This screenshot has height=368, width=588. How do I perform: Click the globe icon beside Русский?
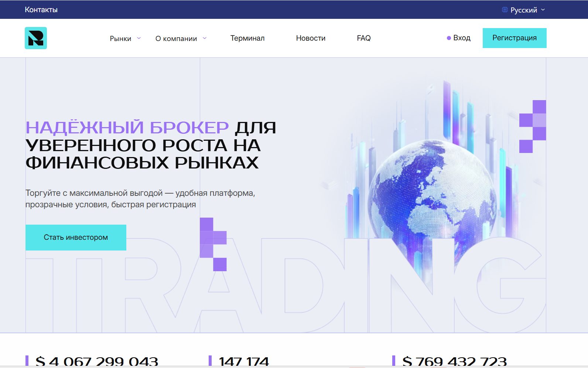505,10
